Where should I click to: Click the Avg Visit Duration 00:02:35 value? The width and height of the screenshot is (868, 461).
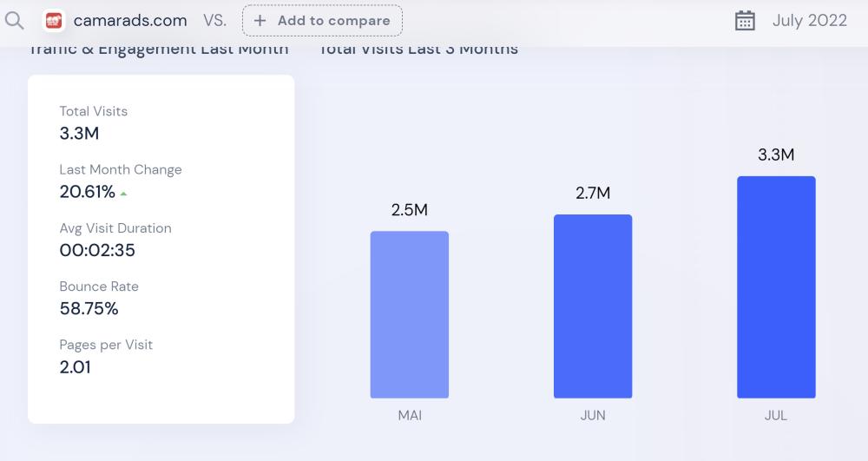(97, 250)
